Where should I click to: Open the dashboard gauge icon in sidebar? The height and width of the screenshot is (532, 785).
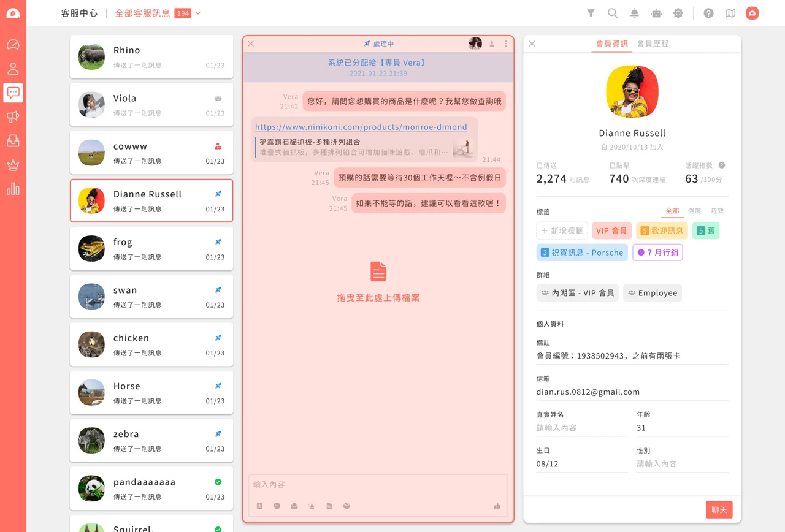click(x=13, y=45)
